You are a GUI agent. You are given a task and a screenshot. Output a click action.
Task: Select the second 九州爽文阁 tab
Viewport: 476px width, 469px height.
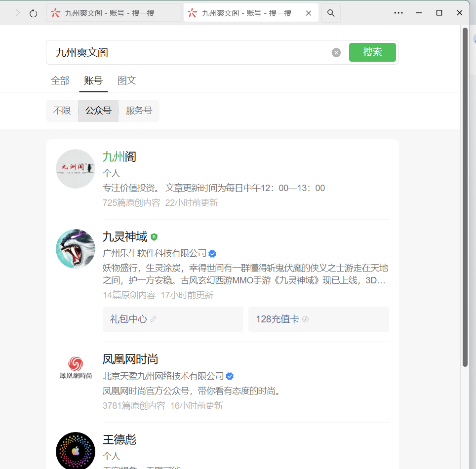[251, 13]
